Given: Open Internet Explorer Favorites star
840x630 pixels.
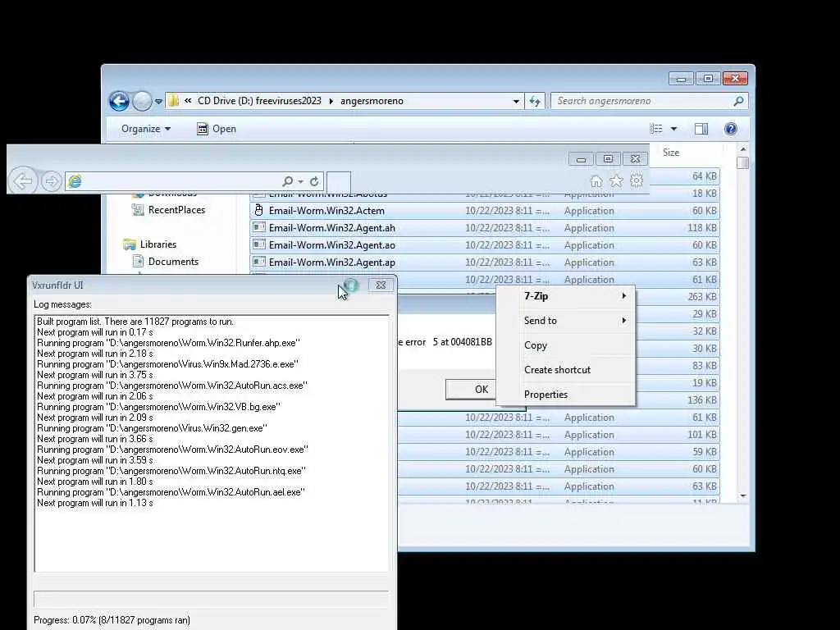Looking at the screenshot, I should [x=617, y=181].
